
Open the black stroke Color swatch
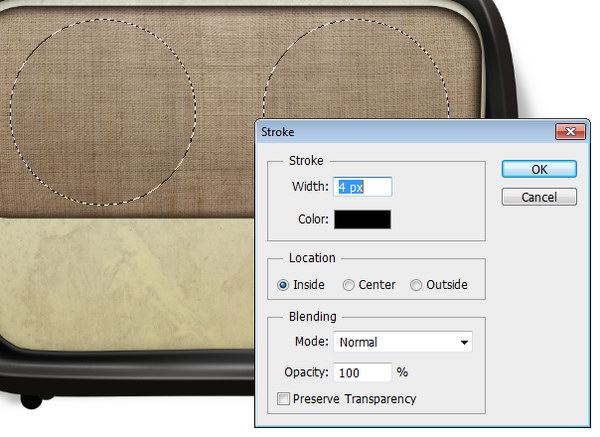[x=362, y=219]
